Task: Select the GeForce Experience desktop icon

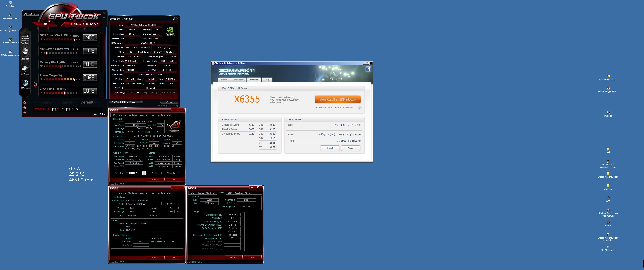Action: click(10, 41)
